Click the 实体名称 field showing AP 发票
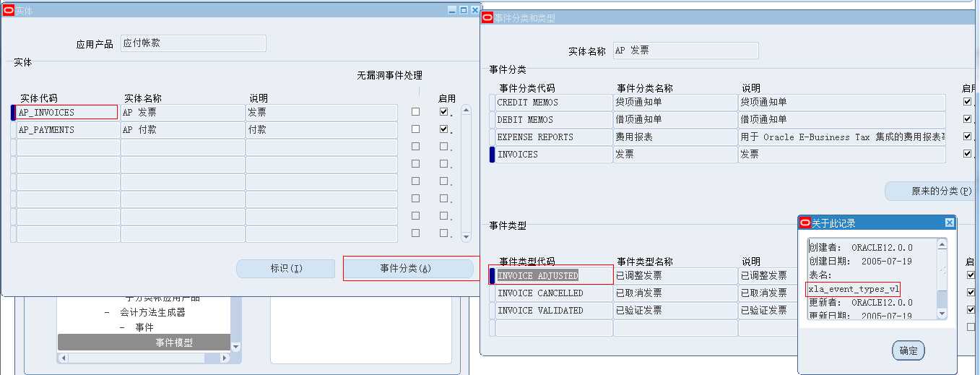 [685, 51]
